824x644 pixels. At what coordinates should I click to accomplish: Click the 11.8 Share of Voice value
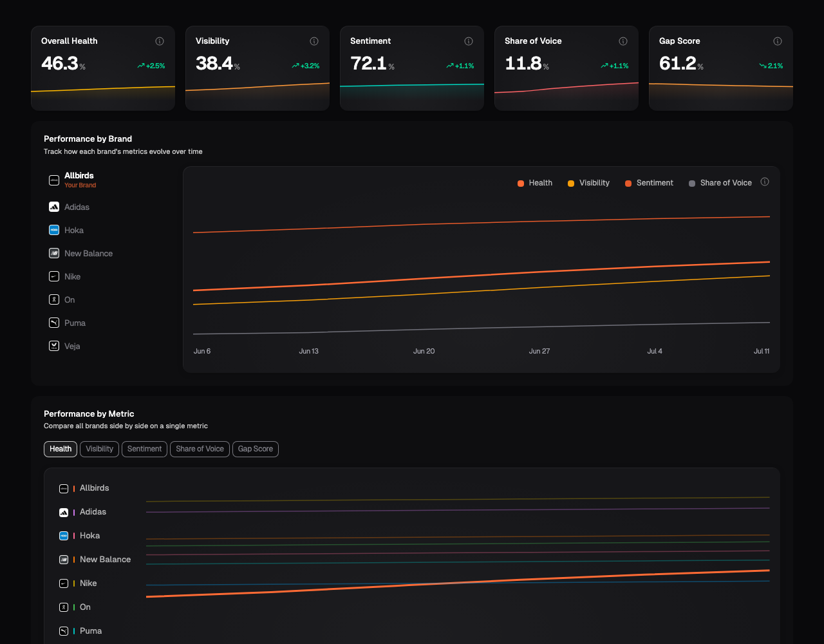click(x=523, y=63)
